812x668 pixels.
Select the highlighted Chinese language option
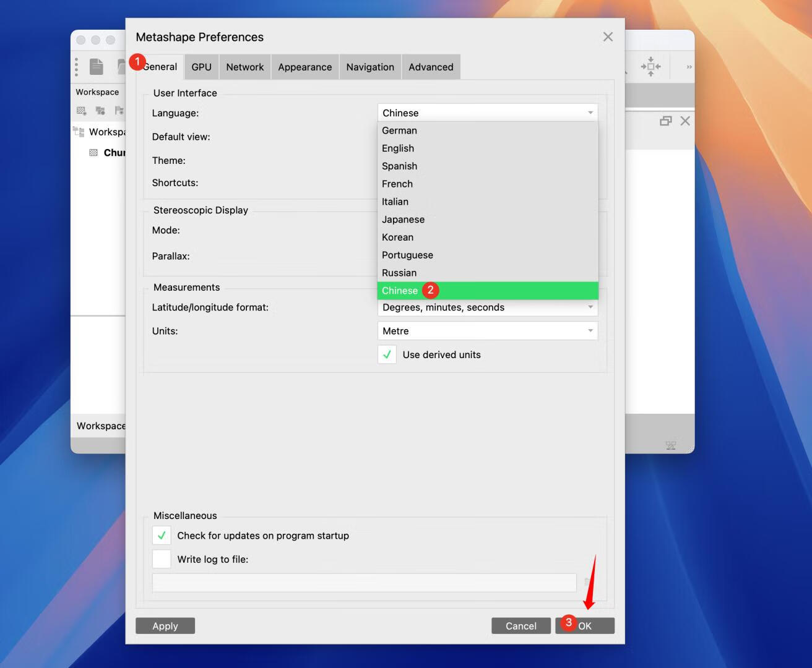[x=488, y=291]
